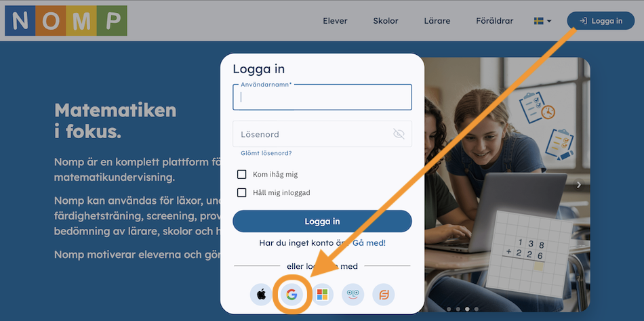
Task: Select the third carousel dot indicator
Action: [x=467, y=309]
